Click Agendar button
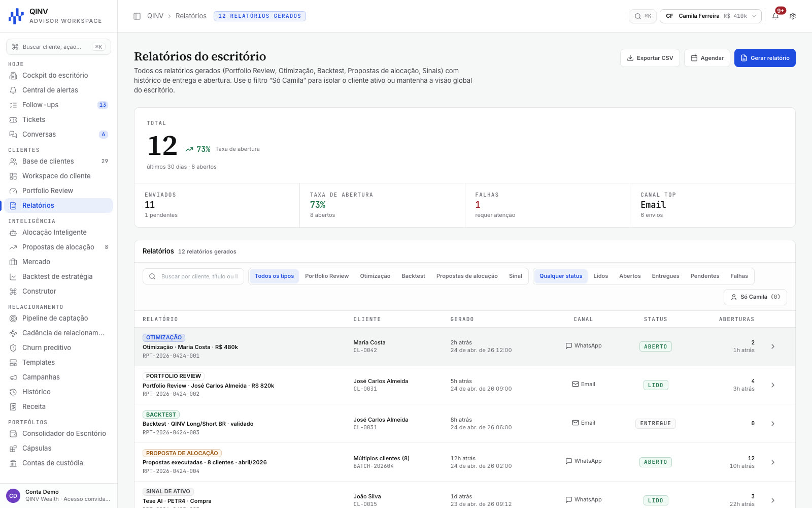The width and height of the screenshot is (812, 508). 707,58
